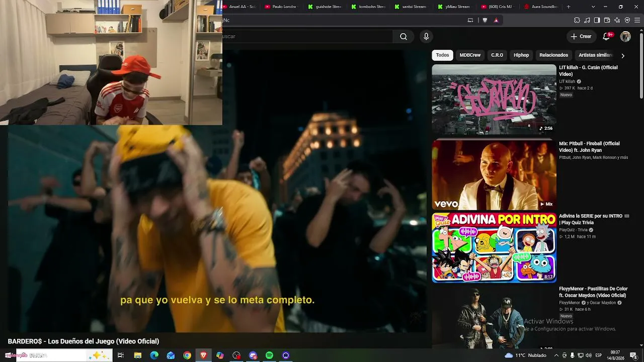Open the browser main hamburger menu
This screenshot has height=362, width=644.
tap(638, 20)
